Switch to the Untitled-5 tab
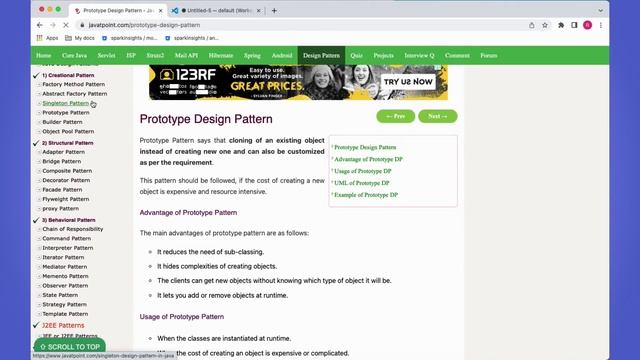The width and height of the screenshot is (640, 360). tap(216, 11)
